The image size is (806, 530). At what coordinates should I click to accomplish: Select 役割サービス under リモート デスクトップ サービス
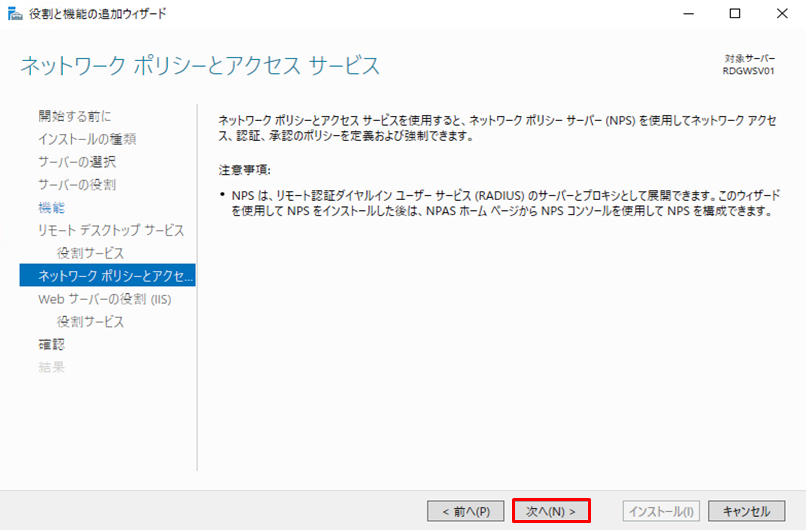(90, 254)
